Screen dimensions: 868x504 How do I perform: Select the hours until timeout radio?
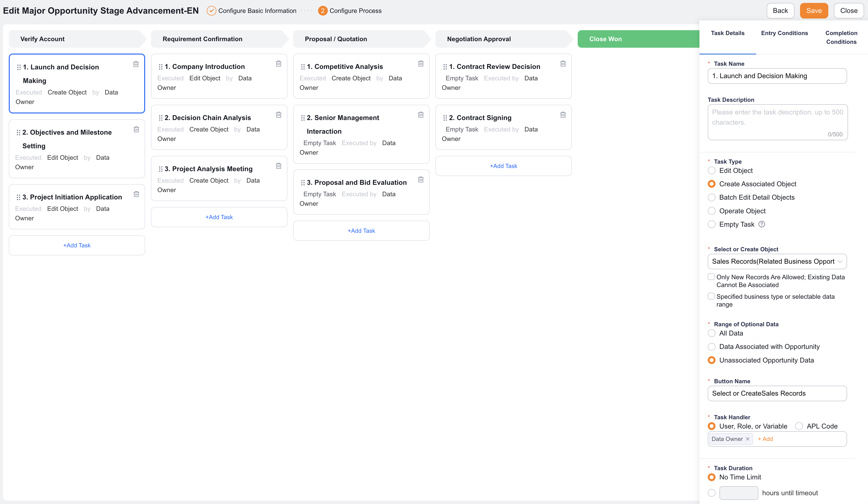712,493
